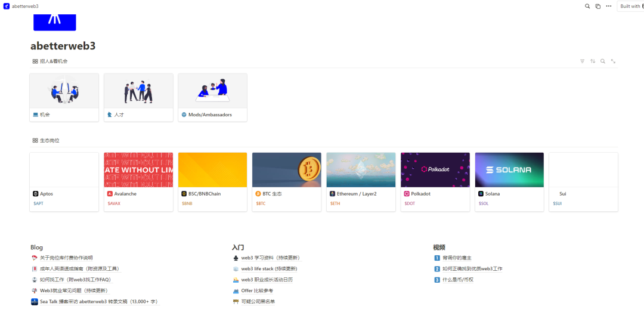The image size is (644, 309).
Task: Open the Mods/Ambassadors card
Action: (212, 97)
